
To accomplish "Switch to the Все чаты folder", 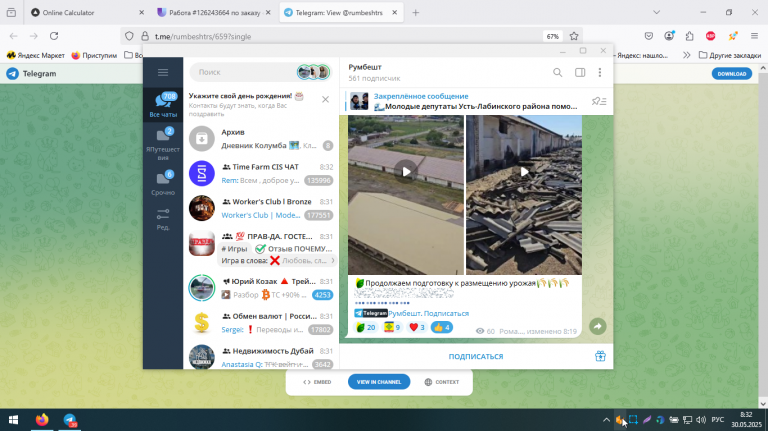I will [163, 104].
